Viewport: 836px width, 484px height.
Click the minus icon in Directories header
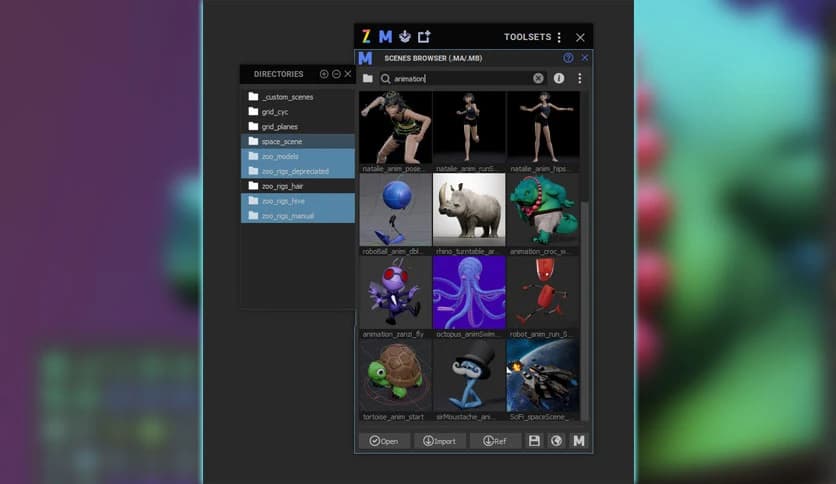click(x=336, y=74)
